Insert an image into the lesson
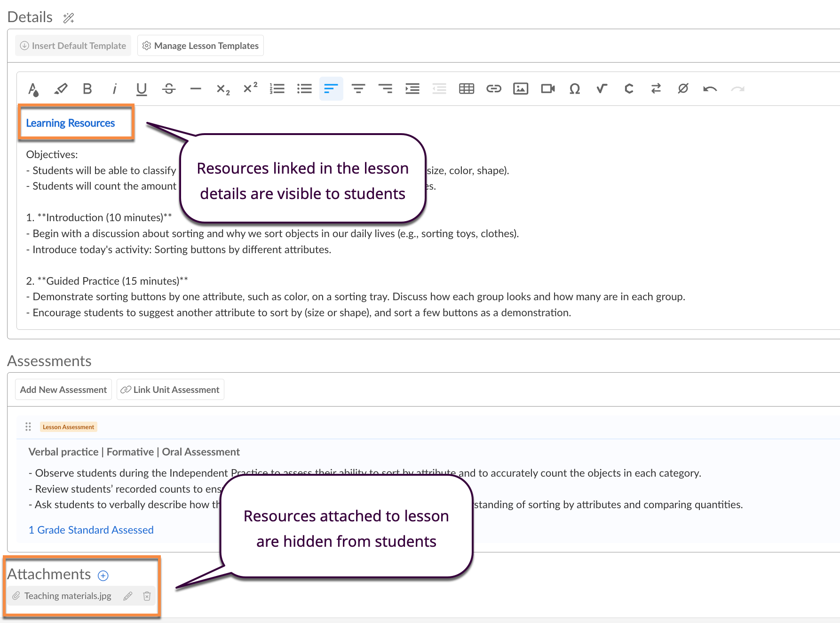 click(521, 89)
